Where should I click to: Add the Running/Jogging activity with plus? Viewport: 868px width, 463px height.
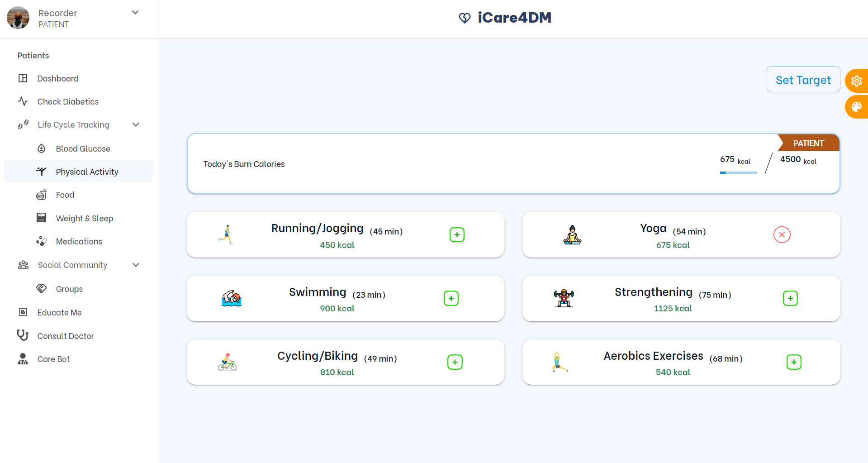[457, 234]
